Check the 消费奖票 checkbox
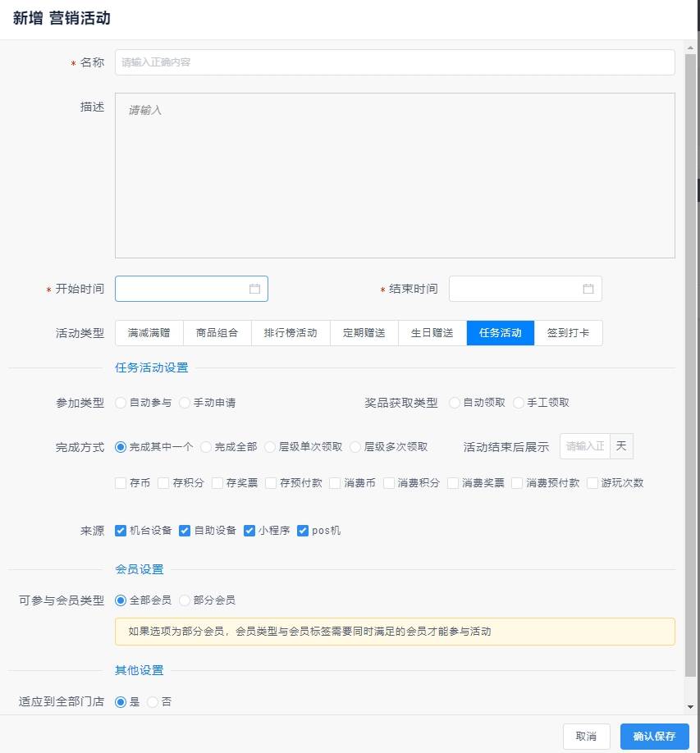The height and width of the screenshot is (753, 700). pos(453,483)
